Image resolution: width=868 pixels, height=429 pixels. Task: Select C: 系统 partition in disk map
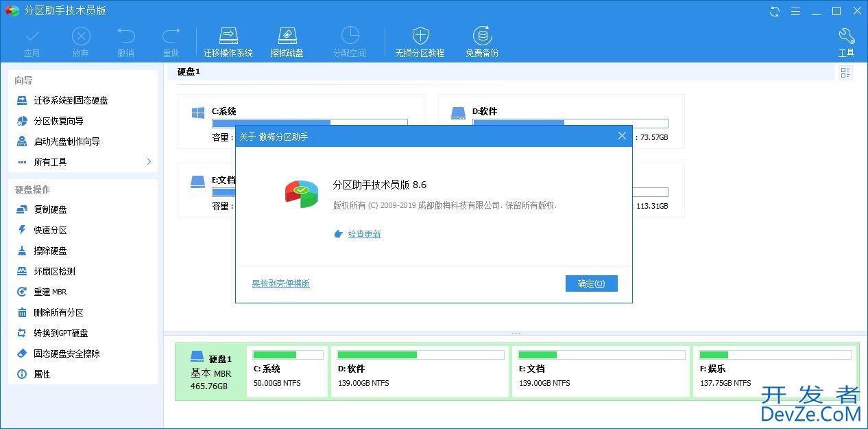[x=288, y=371]
